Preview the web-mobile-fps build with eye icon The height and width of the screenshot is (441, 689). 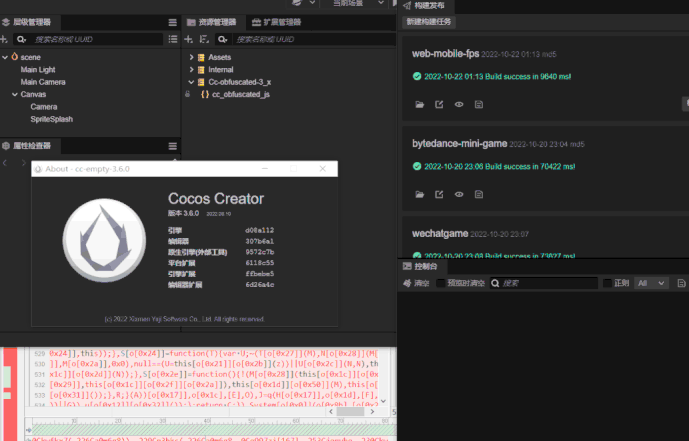(x=459, y=105)
